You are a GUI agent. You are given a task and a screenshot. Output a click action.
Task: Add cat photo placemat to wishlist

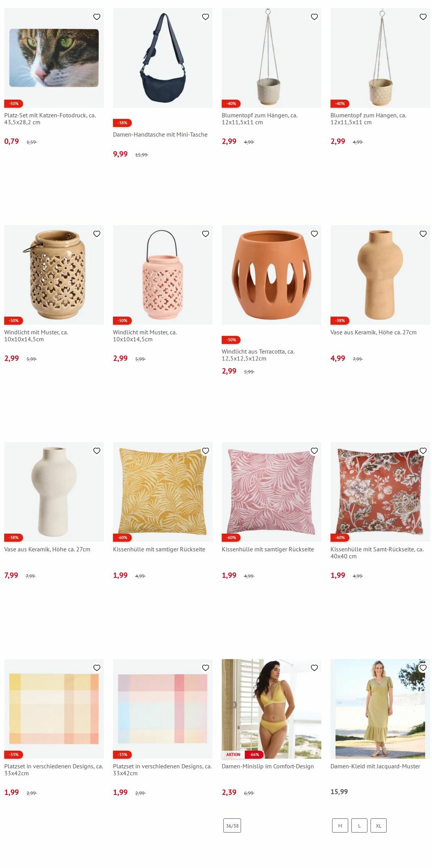pos(97,17)
